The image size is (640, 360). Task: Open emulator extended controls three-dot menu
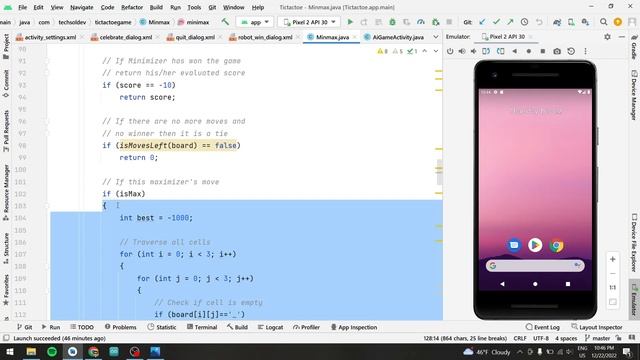585,51
